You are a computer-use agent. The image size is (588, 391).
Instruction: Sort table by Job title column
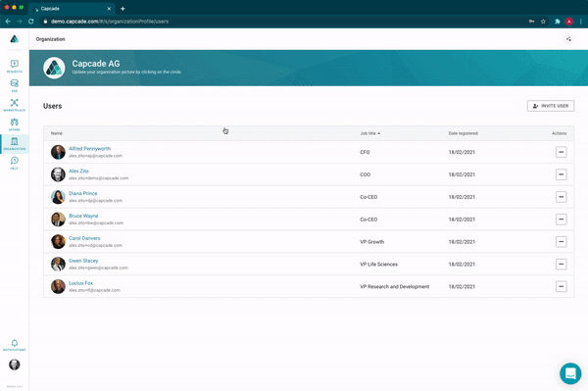tap(369, 133)
